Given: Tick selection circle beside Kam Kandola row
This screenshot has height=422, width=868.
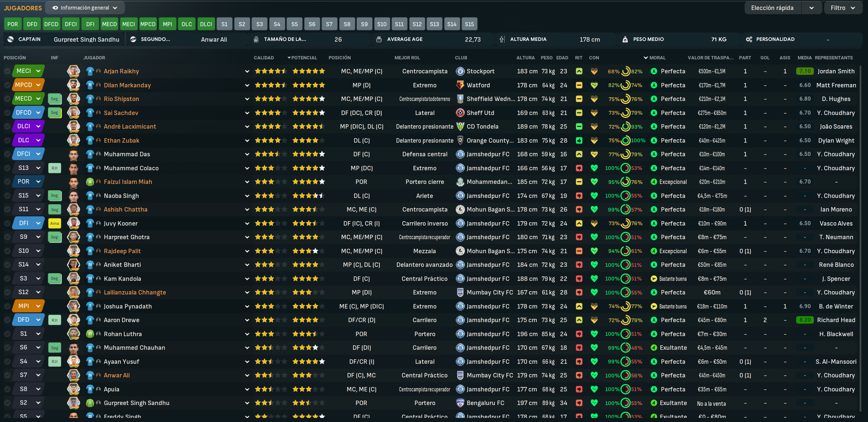Looking at the screenshot, I should click(7, 279).
